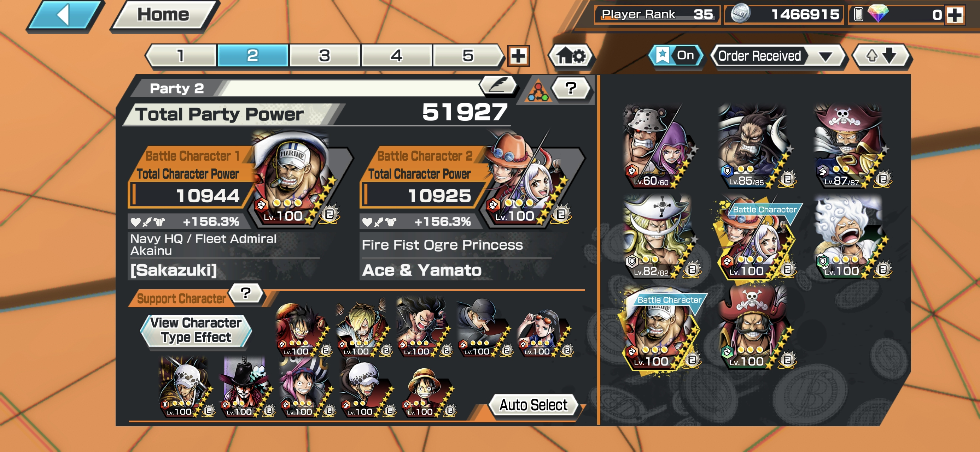Reverse sort order with the arrows button
The height and width of the screenshot is (452, 980).
(881, 56)
